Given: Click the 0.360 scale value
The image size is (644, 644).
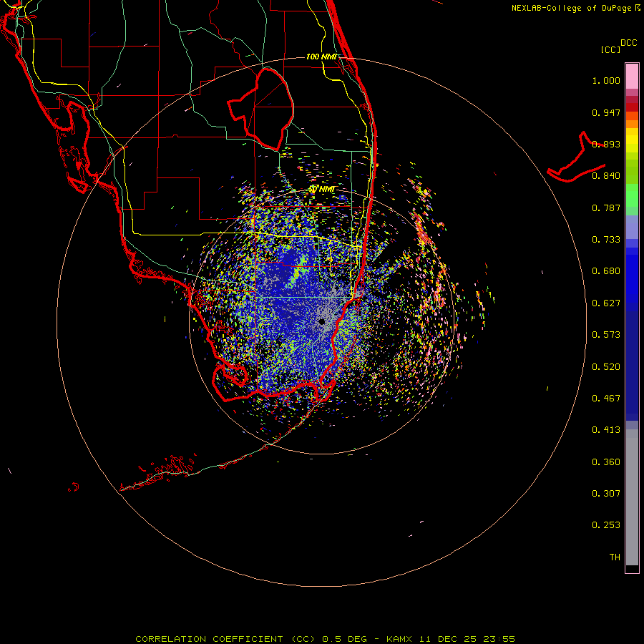Looking at the screenshot, I should pyautogui.click(x=606, y=462).
